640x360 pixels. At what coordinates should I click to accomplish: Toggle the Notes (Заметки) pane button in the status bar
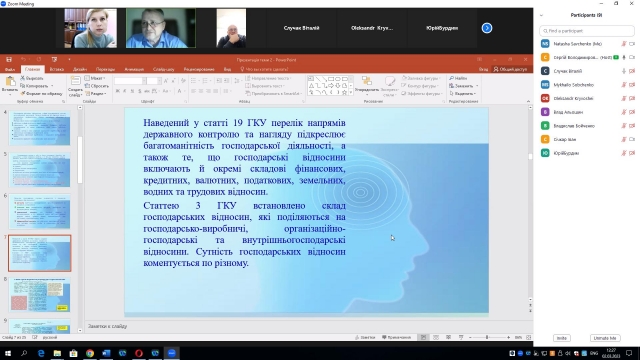point(365,337)
